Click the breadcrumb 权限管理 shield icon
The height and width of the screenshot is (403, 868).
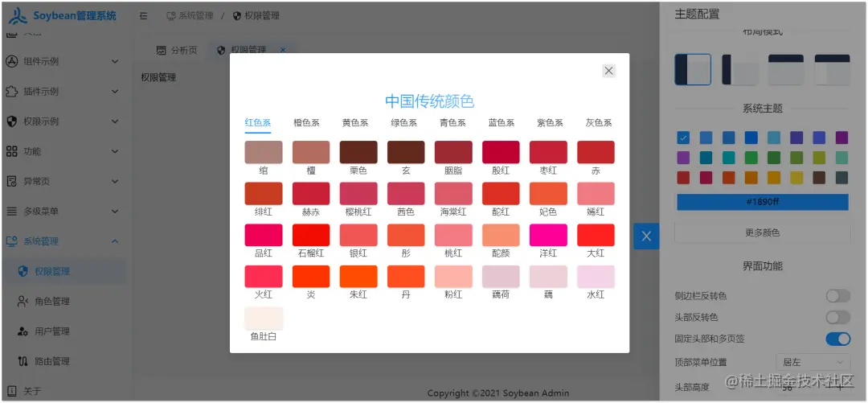[237, 16]
